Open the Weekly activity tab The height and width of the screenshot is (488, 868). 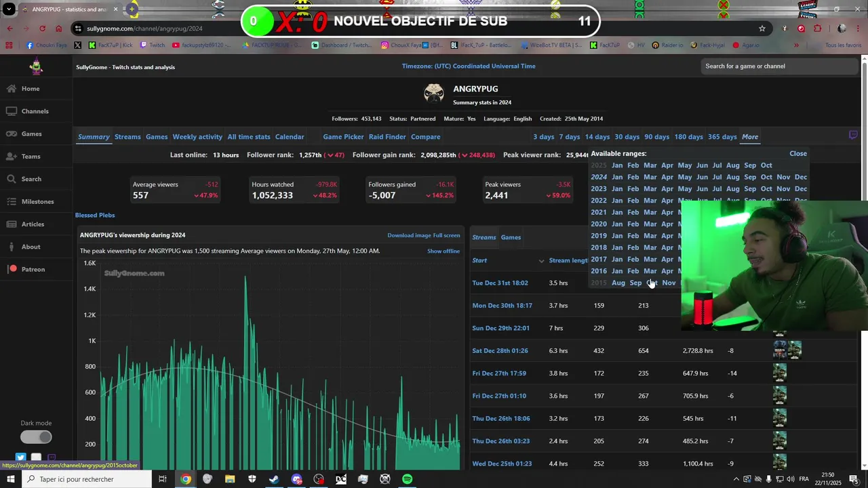pyautogui.click(x=197, y=137)
